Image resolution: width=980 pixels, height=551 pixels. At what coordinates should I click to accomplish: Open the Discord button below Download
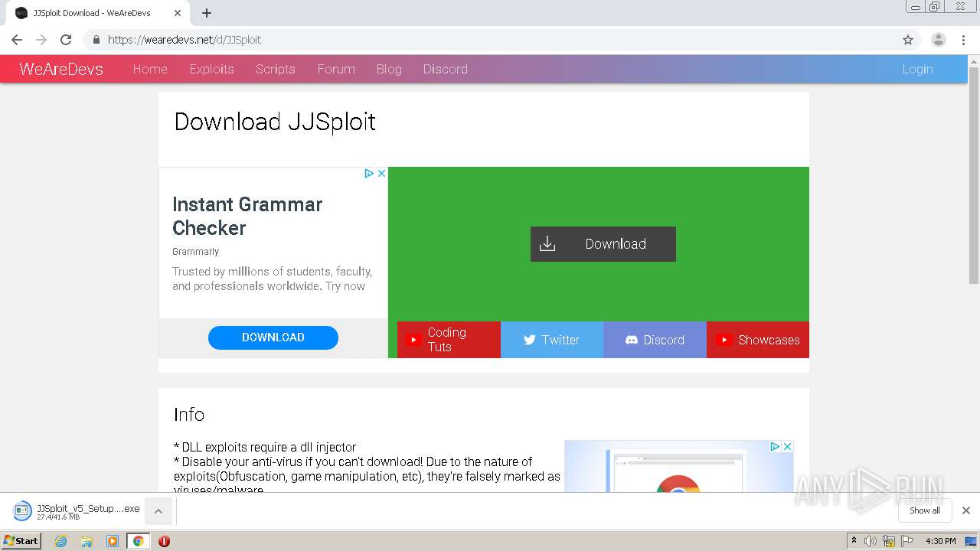coord(655,340)
